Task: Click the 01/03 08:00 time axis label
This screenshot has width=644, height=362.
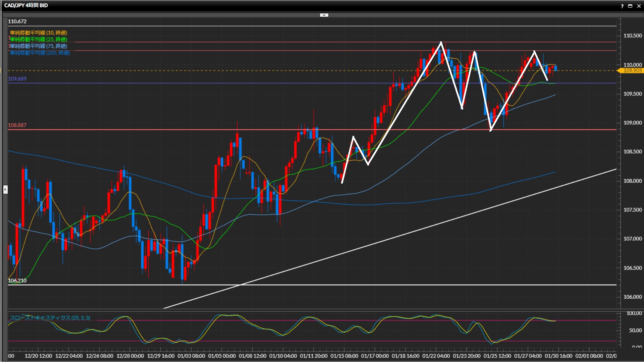Action: pyautogui.click(x=191, y=356)
